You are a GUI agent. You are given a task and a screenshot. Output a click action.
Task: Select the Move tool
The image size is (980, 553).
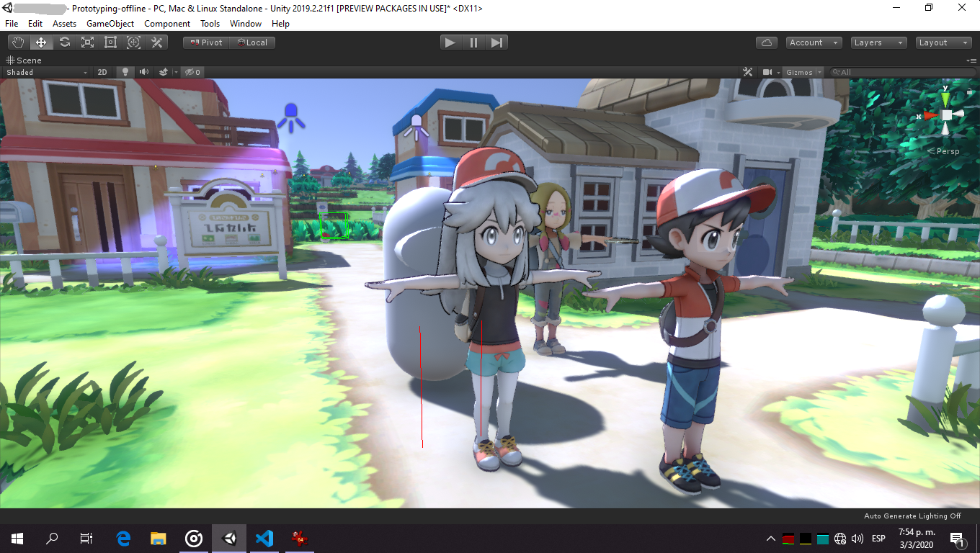[41, 42]
